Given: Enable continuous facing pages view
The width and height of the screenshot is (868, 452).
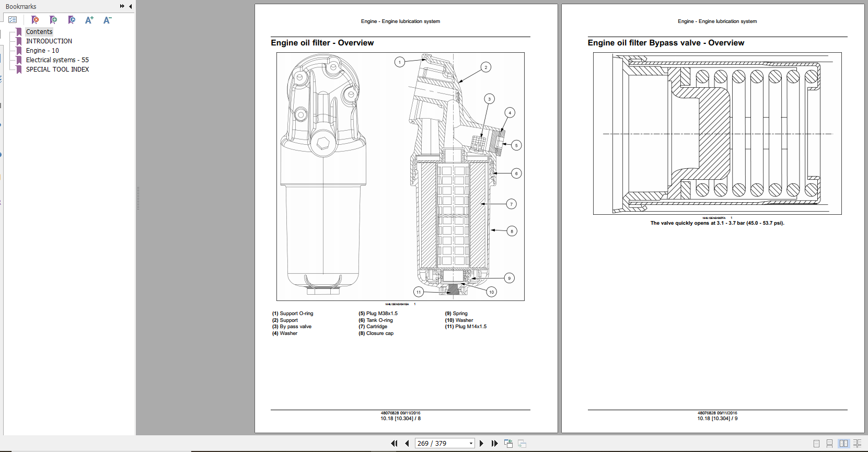Looking at the screenshot, I should [x=857, y=444].
